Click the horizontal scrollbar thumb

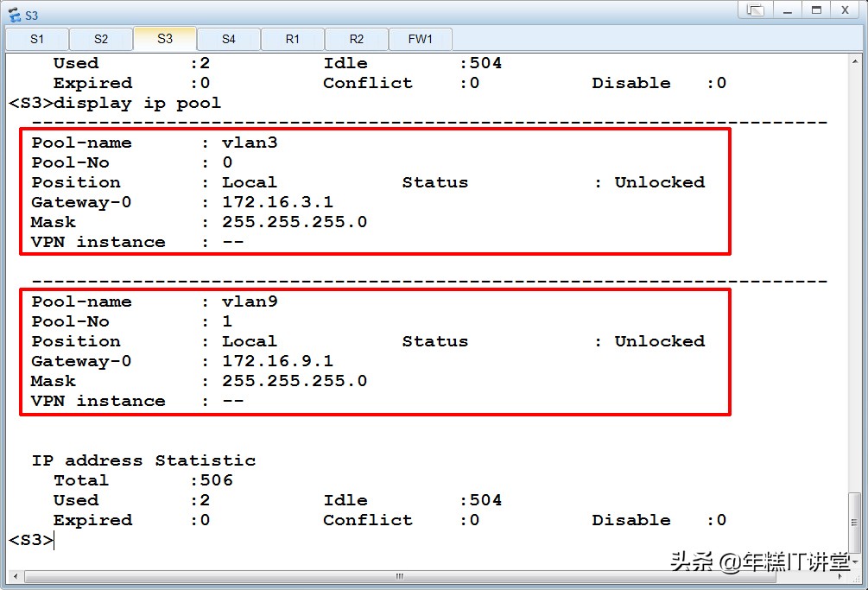pyautogui.click(x=400, y=576)
